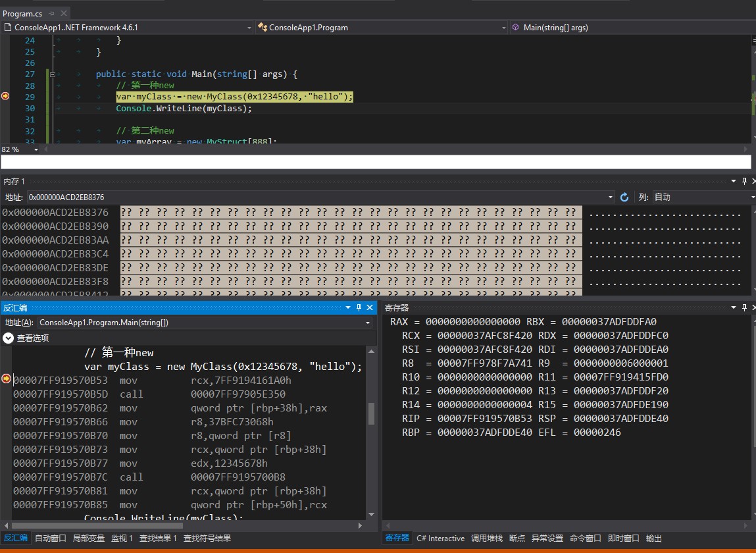This screenshot has height=553, width=756.
Task: Click the call 00007FF97905E350 instruction
Action: click(x=203, y=394)
